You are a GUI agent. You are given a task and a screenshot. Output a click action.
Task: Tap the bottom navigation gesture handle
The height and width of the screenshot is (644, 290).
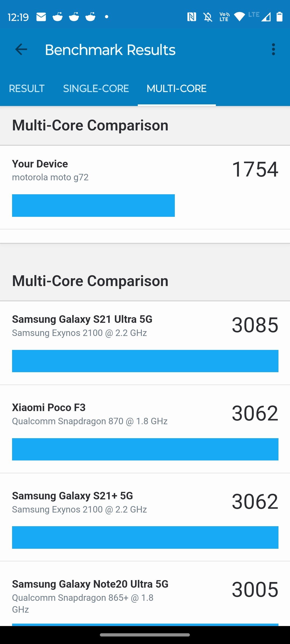tap(145, 635)
